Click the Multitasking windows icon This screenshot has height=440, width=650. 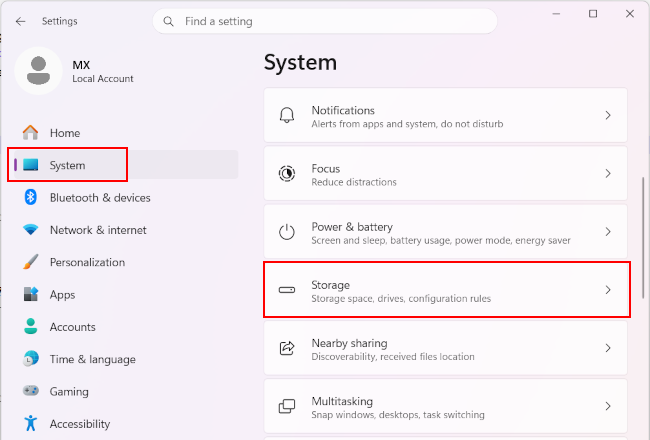tap(287, 406)
